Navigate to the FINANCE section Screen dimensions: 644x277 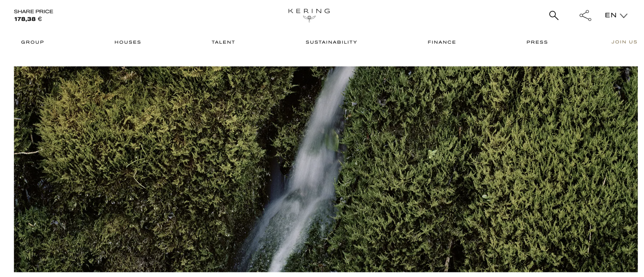[442, 42]
